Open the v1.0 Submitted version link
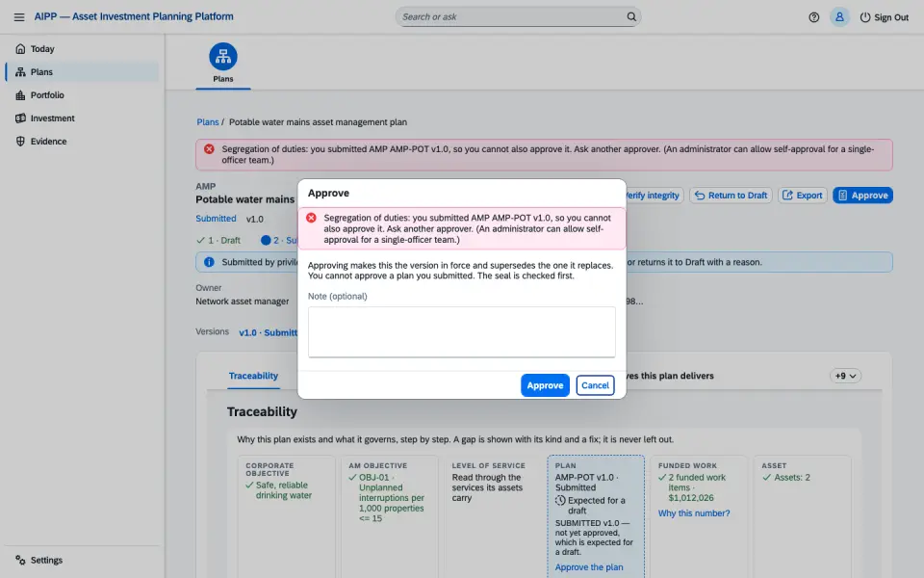The width and height of the screenshot is (924, 578). tap(269, 332)
